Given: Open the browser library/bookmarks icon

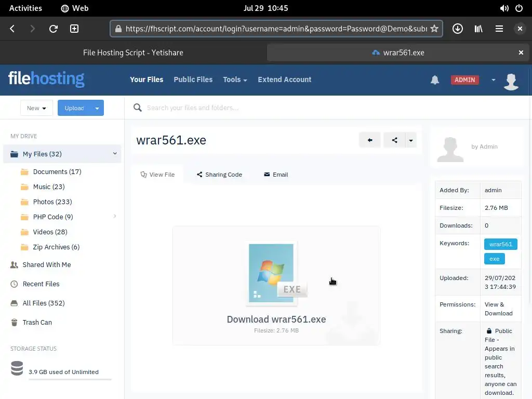Looking at the screenshot, I should pos(478,29).
